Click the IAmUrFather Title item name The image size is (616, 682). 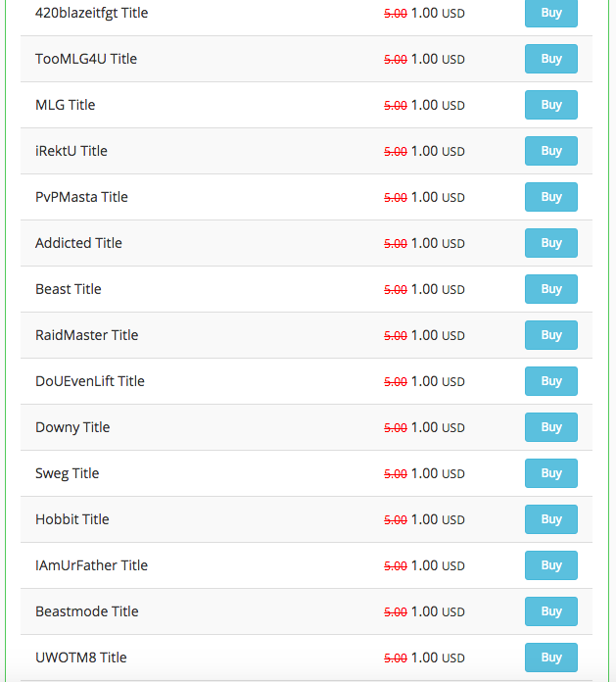[91, 565]
